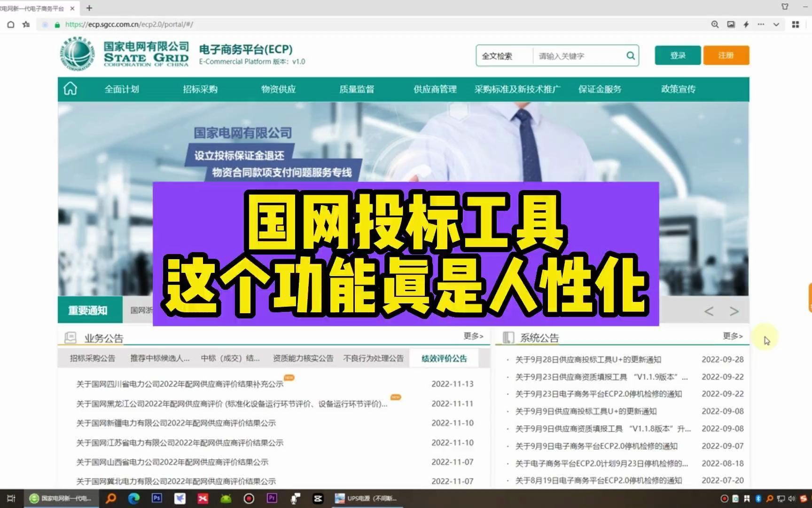
Task: Mute system volume via the tray speaker icon
Action: coord(792,498)
